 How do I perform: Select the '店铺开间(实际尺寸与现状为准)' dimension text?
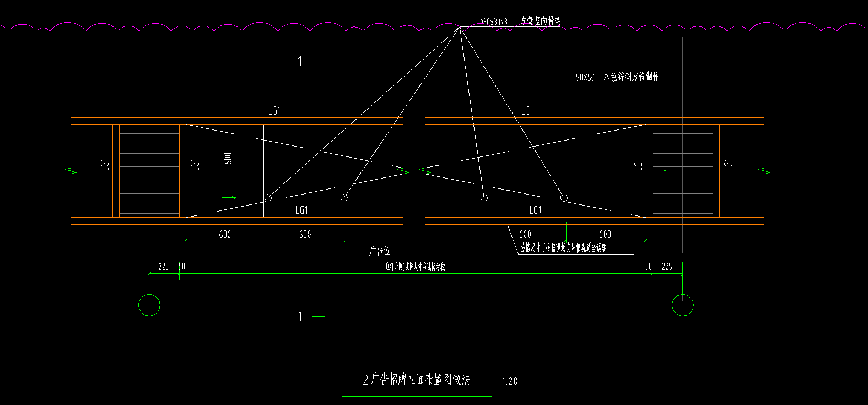click(416, 267)
